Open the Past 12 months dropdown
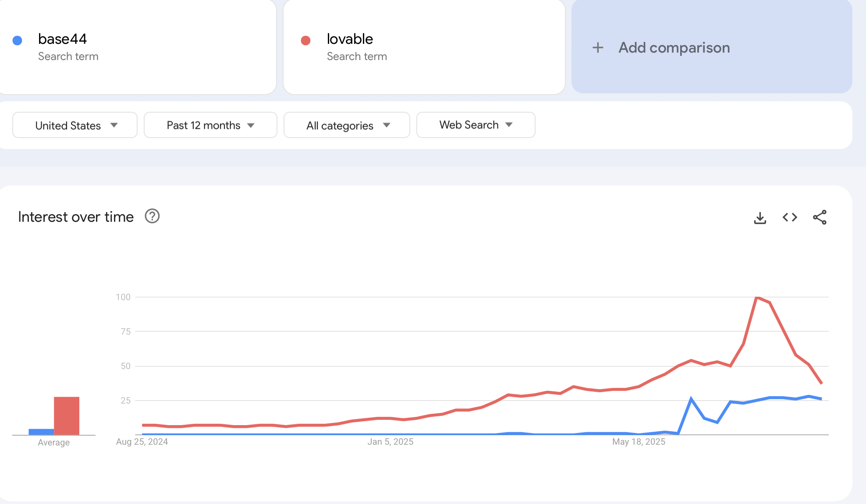Screen dimensions: 866x504 click(x=210, y=125)
